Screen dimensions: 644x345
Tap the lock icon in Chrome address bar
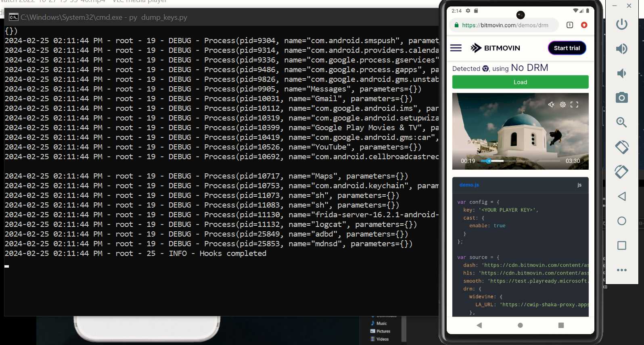(456, 25)
